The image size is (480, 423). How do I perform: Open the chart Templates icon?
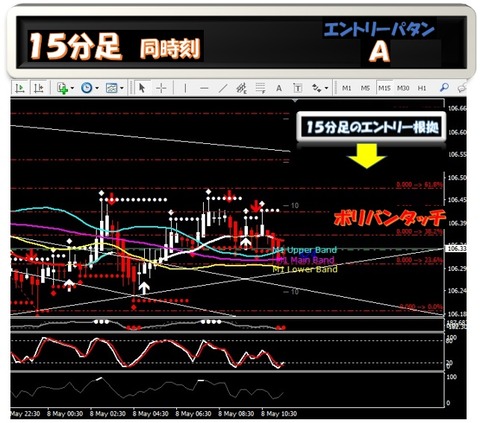pyautogui.click(x=111, y=88)
